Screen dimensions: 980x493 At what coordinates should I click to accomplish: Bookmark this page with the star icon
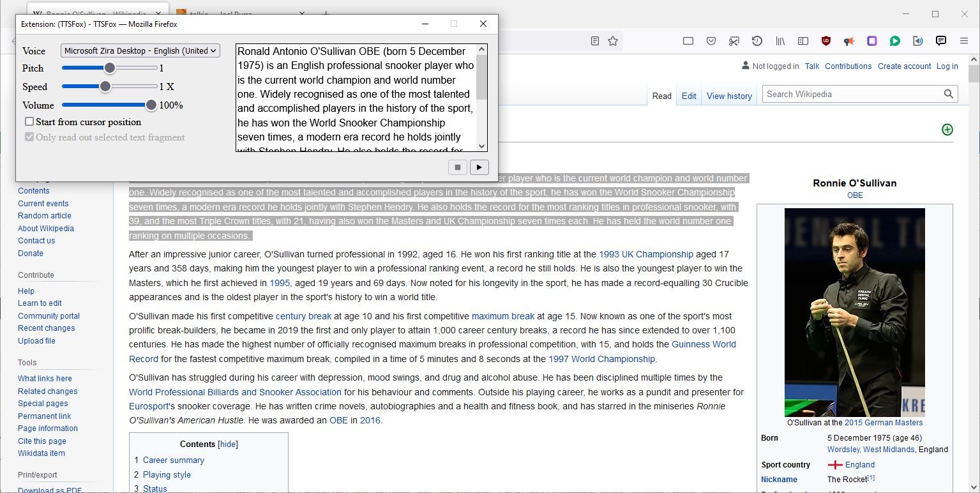613,41
